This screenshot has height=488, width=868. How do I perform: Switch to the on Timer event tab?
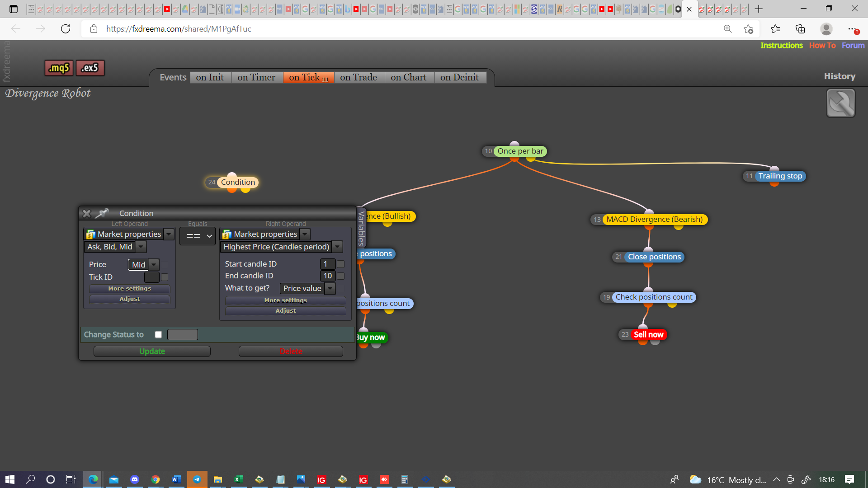click(x=256, y=77)
